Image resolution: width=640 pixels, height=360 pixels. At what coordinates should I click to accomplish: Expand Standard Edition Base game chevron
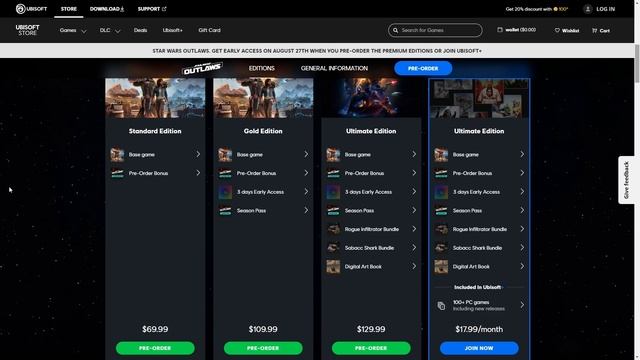pos(198,154)
